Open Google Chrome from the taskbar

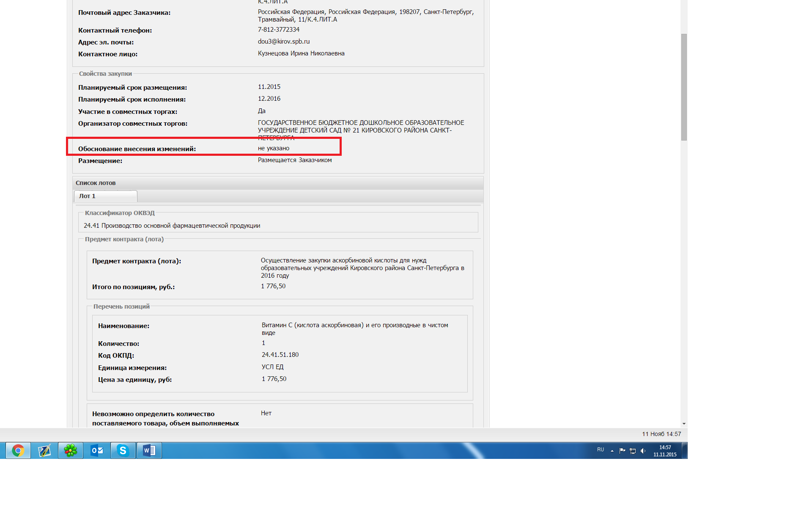click(x=18, y=450)
